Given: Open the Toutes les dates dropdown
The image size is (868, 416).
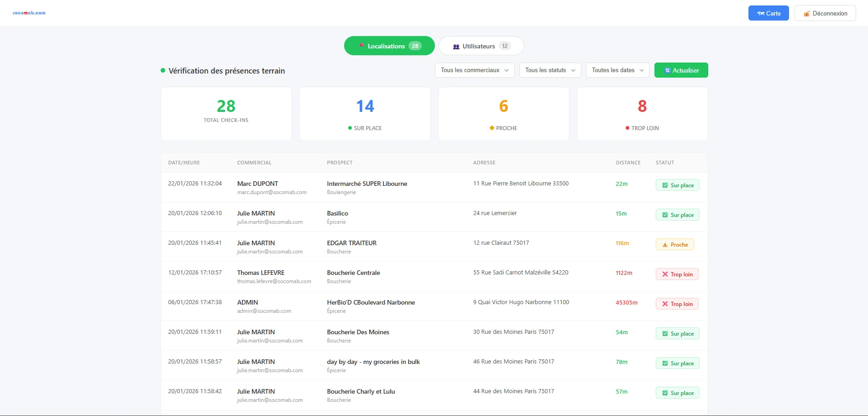Looking at the screenshot, I should (x=617, y=70).
